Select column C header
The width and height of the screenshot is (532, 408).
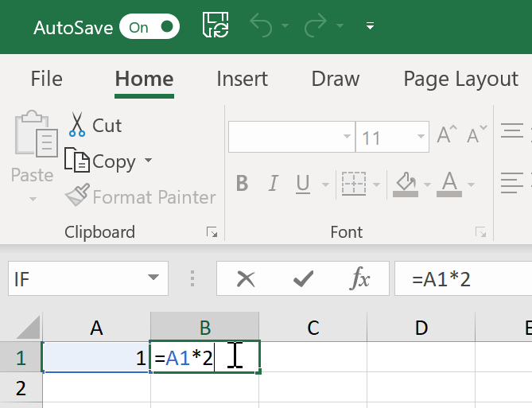(313, 328)
